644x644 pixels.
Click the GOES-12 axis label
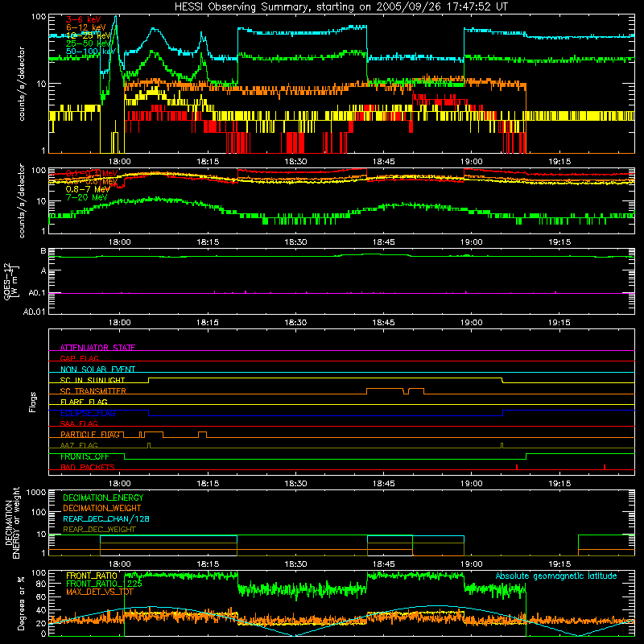(11, 281)
